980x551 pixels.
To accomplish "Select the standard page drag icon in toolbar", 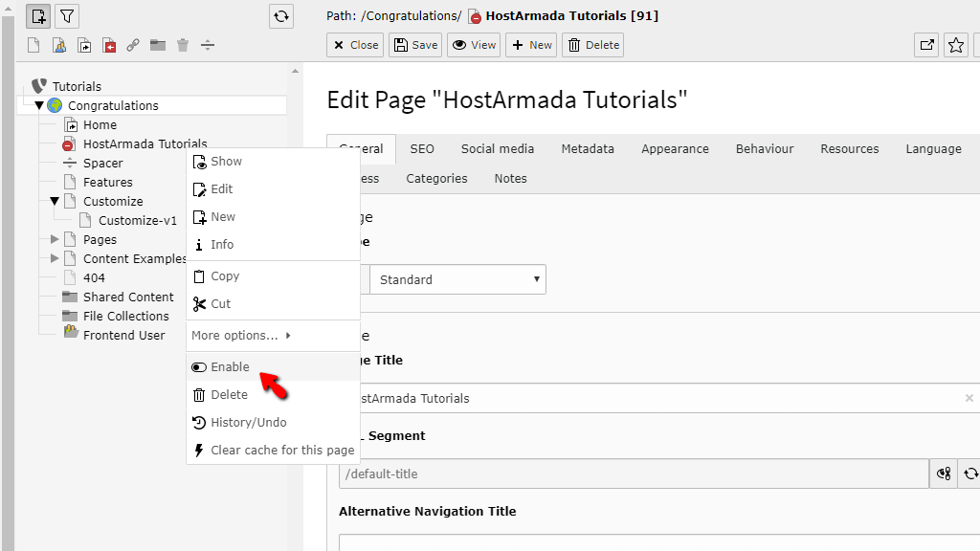I will [x=33, y=45].
